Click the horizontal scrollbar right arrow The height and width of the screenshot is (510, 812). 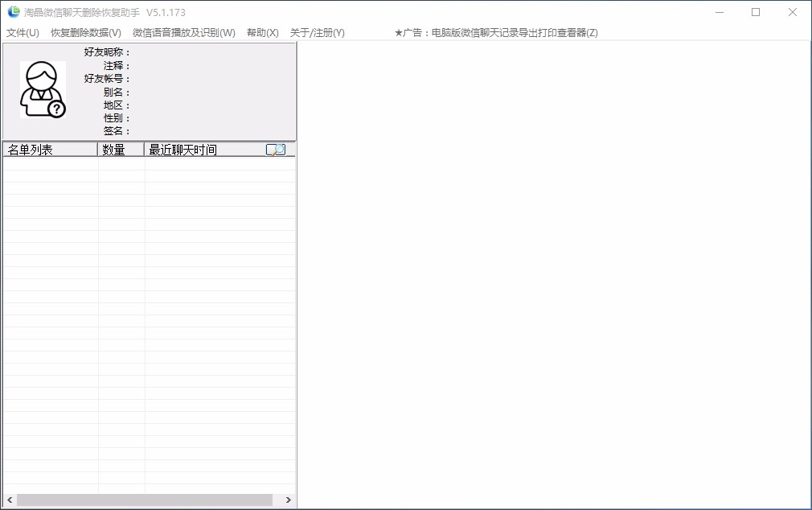click(289, 500)
